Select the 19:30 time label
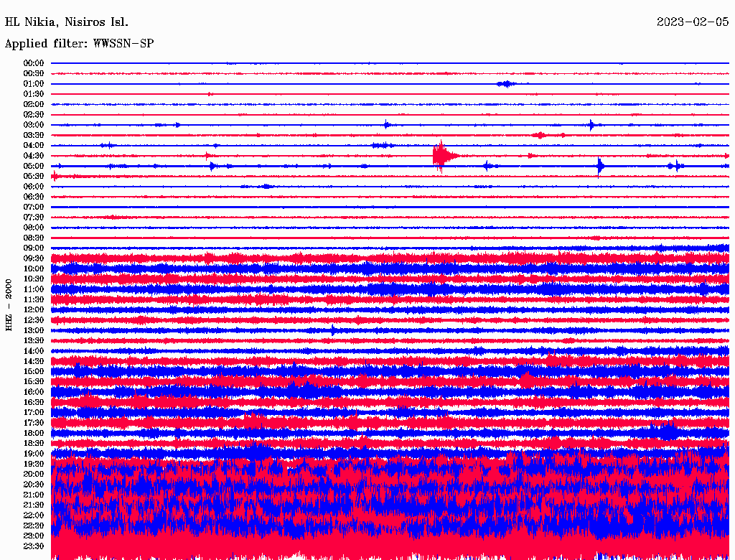This screenshot has width=735, height=560. tap(33, 464)
